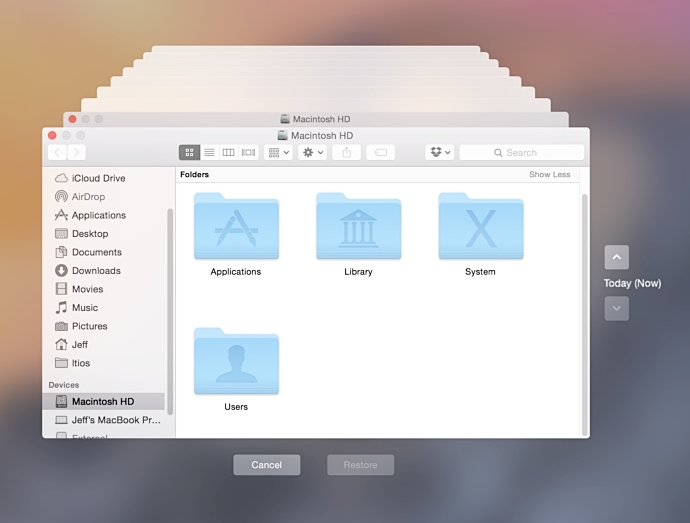Open the System folder icon
The height and width of the screenshot is (523, 690).
[x=480, y=227]
